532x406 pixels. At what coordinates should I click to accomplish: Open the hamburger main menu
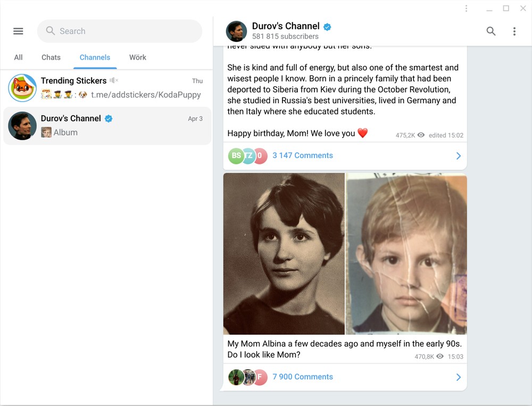pyautogui.click(x=18, y=31)
